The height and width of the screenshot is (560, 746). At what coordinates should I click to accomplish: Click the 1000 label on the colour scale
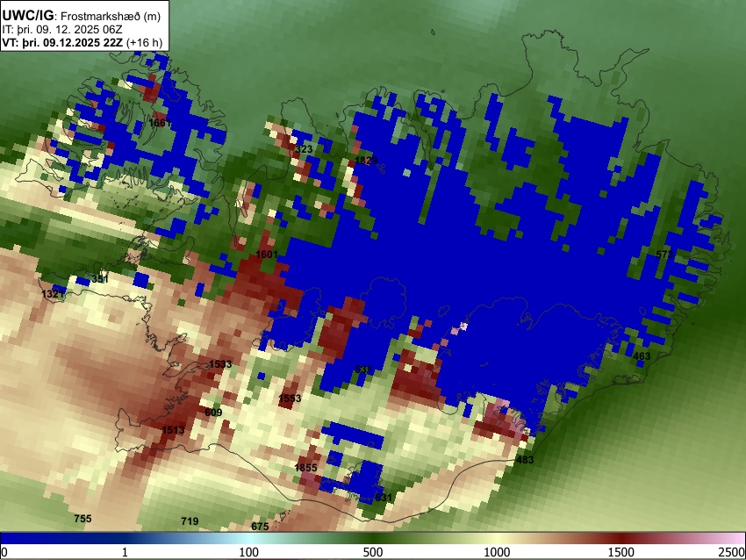[497, 552]
